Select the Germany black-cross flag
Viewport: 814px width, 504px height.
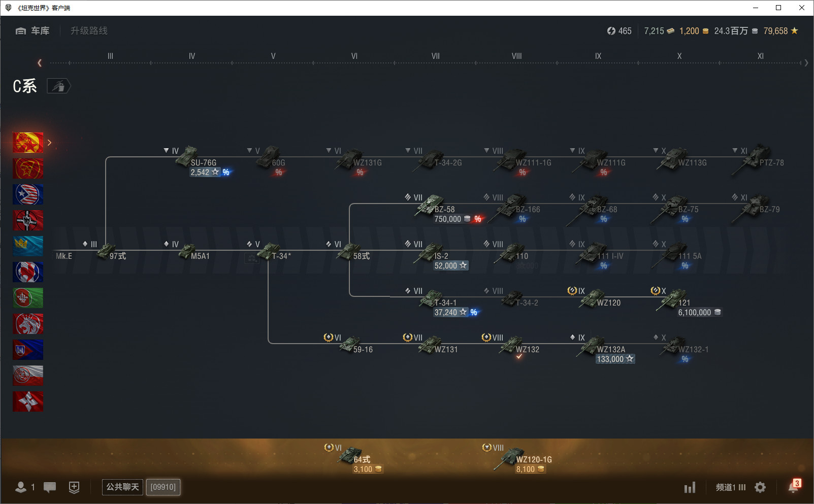coord(28,220)
